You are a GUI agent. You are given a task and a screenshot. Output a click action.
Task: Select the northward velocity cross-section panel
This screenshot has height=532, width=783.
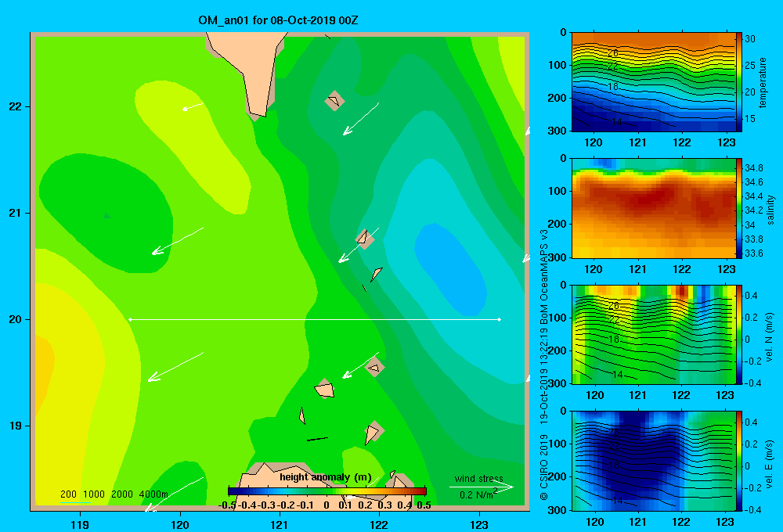coord(654,334)
